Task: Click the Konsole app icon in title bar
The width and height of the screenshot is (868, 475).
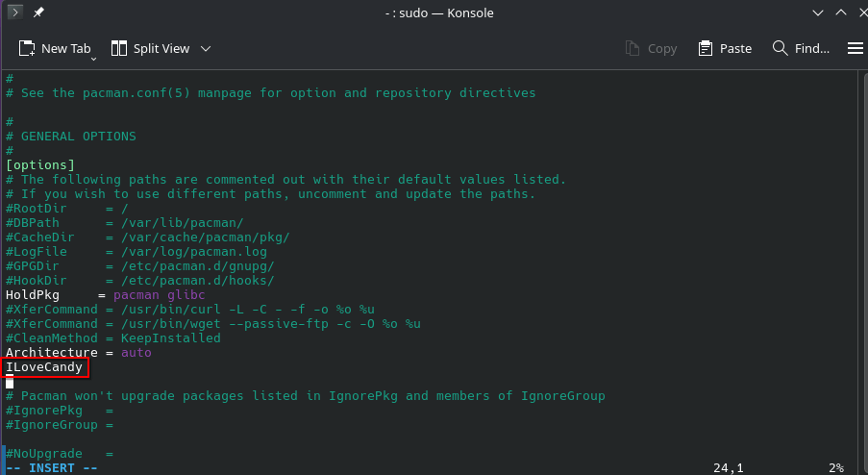Action: coord(16,13)
